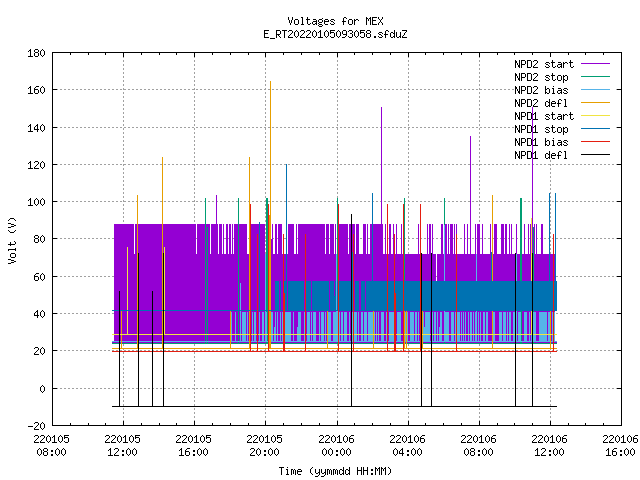Screen dimensions: 640x480
Task: Click the 'NPD1 bias' legend label
Action: click(x=541, y=142)
